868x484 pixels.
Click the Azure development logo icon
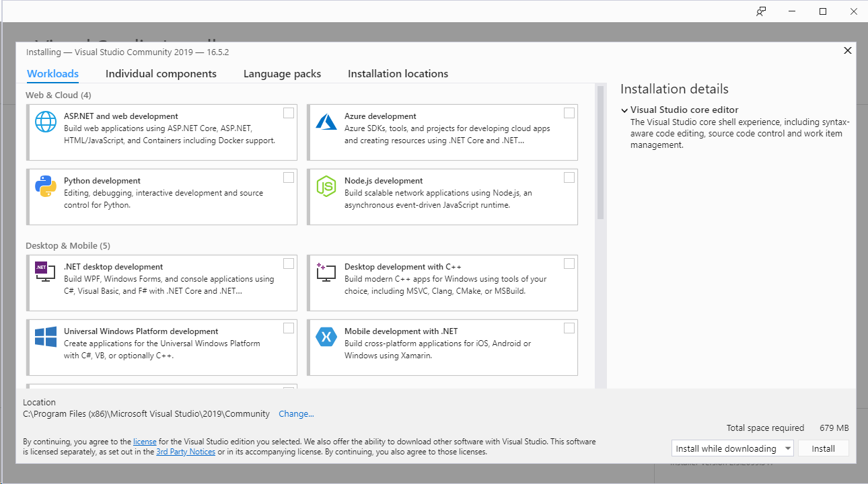[x=326, y=122]
